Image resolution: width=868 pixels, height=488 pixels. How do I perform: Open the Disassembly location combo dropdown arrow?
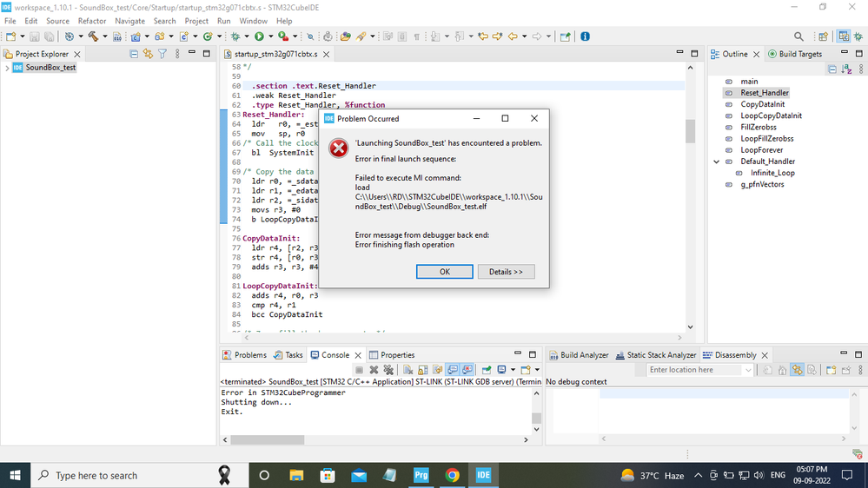(748, 370)
